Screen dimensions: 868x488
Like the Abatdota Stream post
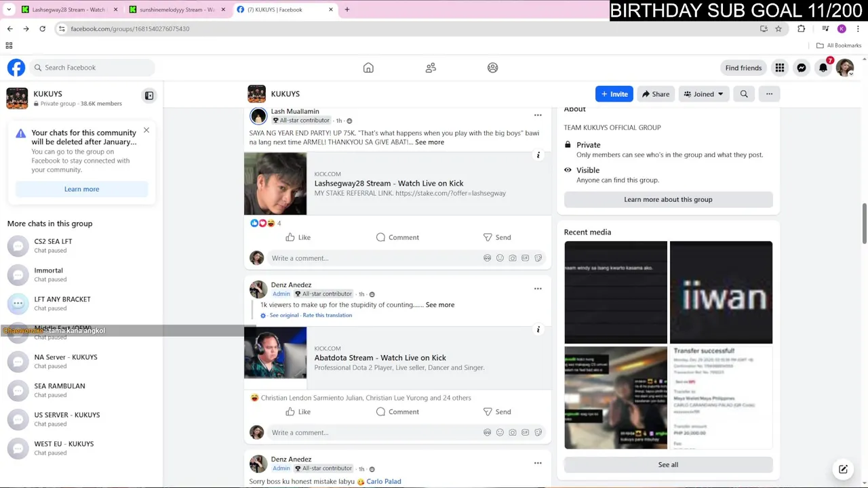point(298,412)
